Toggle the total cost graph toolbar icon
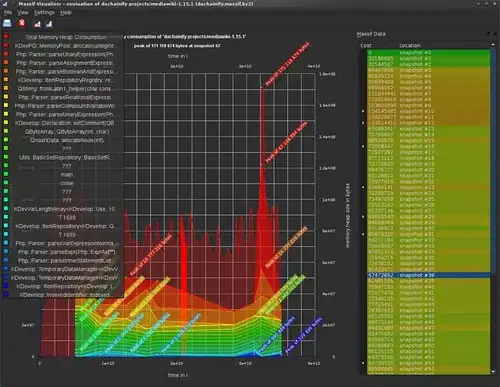The width and height of the screenshot is (500, 387). point(37,24)
